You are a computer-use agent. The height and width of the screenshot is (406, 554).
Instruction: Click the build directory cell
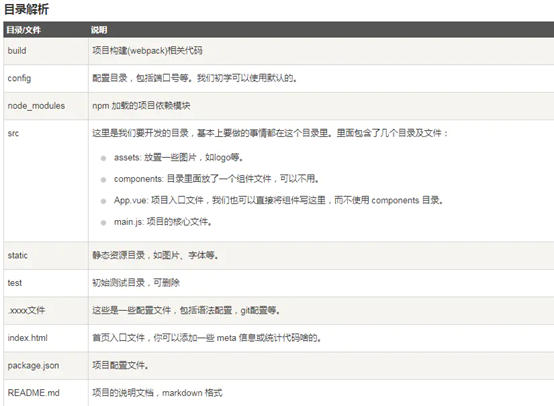pyautogui.click(x=17, y=51)
